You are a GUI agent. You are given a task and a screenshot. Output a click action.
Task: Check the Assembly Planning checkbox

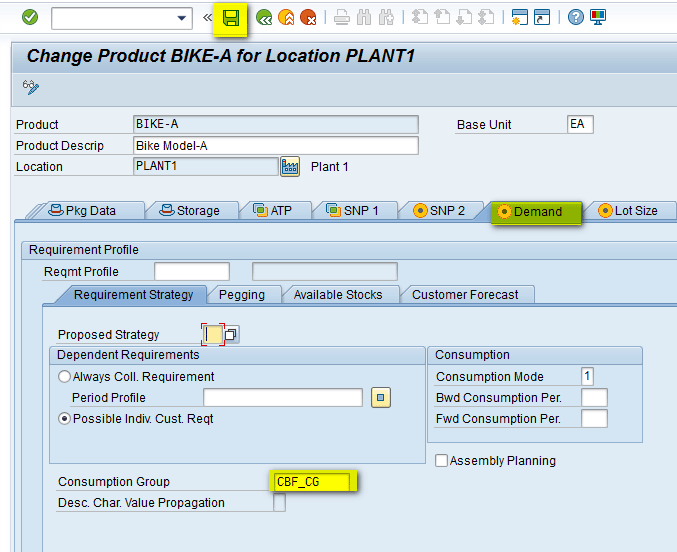pos(441,461)
